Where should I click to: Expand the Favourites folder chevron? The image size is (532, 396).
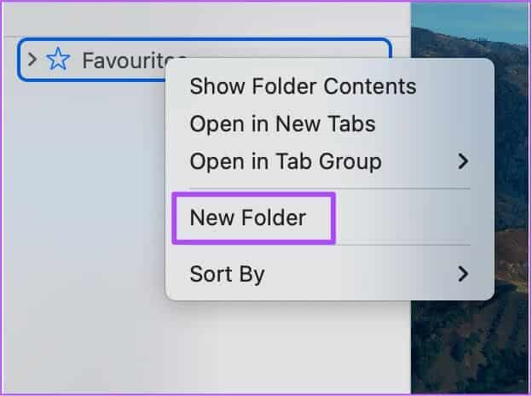click(32, 60)
